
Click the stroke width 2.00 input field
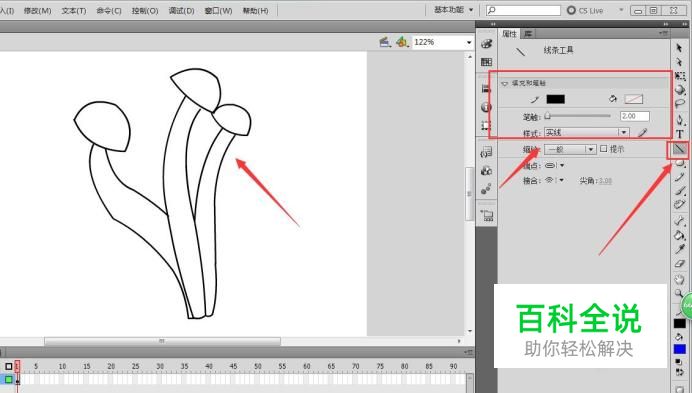coord(635,116)
